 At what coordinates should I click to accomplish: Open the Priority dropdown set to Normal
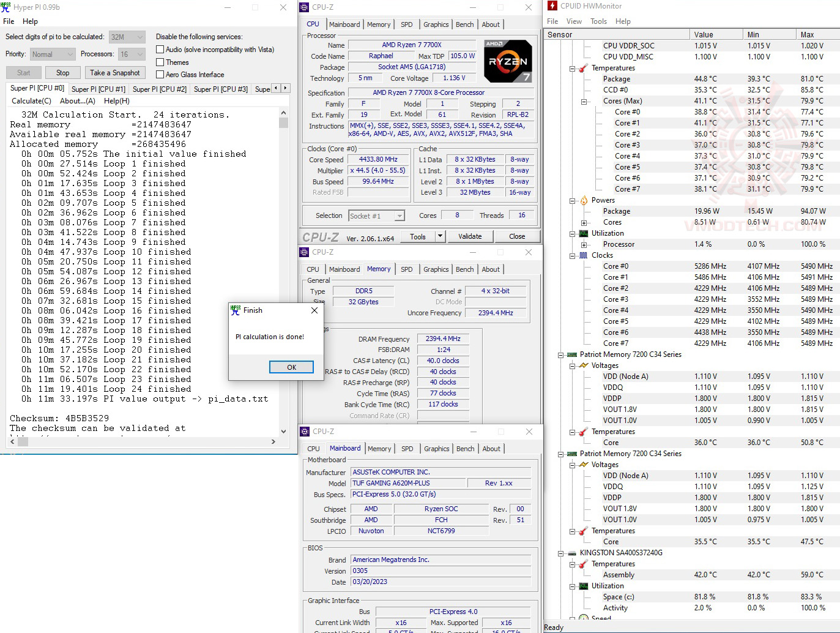tap(53, 54)
